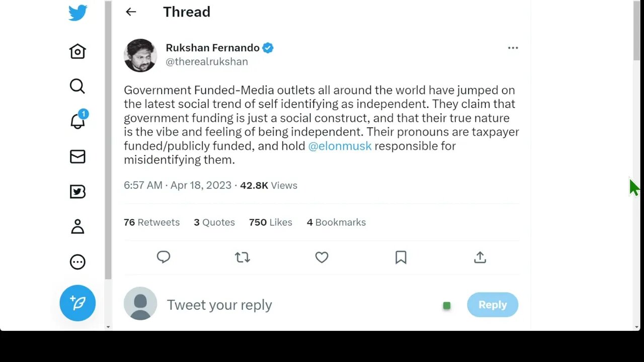Open the Profile person icon

coord(77,227)
